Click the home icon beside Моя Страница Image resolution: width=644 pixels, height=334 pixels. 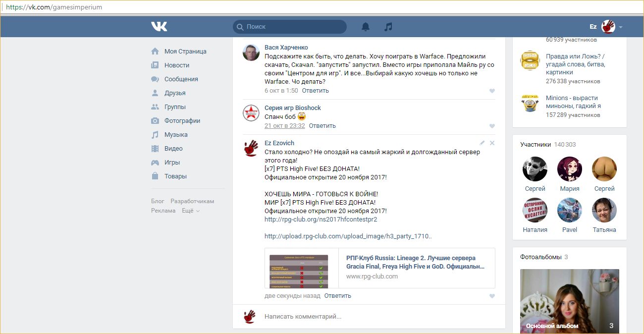[x=155, y=52]
